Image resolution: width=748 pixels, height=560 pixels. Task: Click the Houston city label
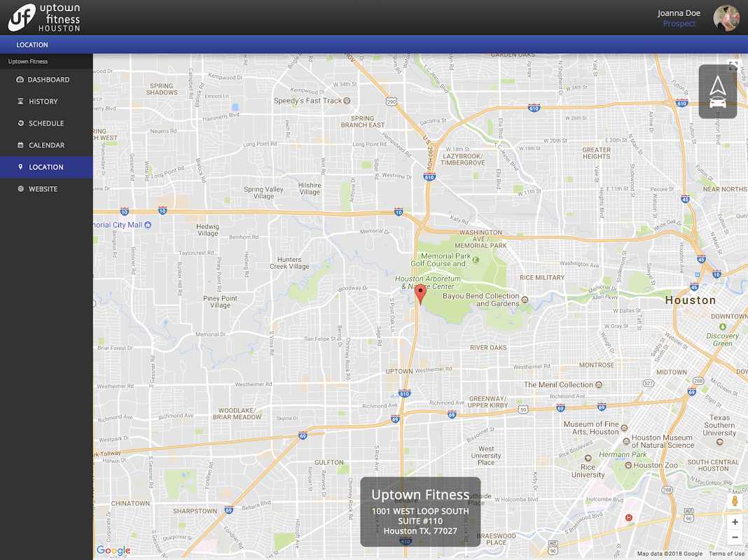[691, 300]
